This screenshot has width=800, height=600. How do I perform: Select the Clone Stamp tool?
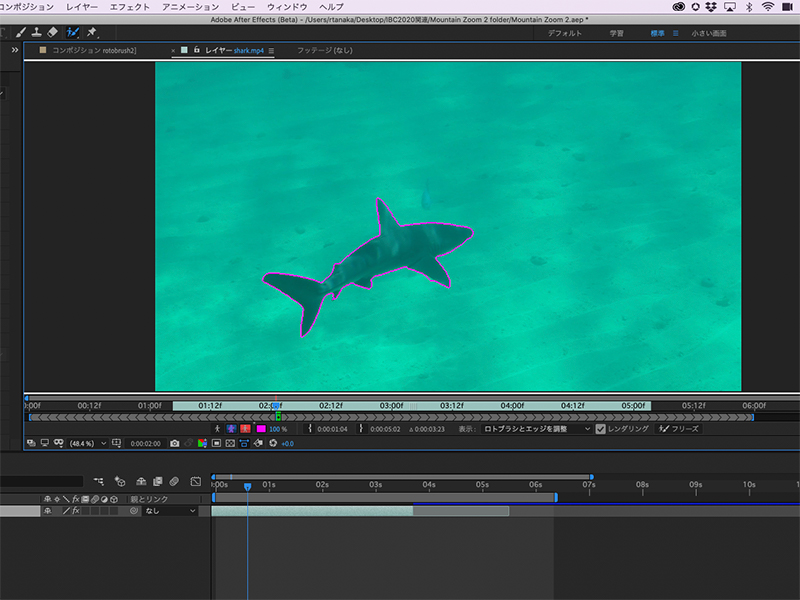click(35, 33)
